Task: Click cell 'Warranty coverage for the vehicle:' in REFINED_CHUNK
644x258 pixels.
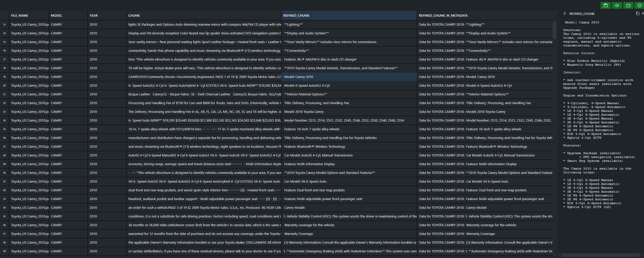Action: [x=349, y=225]
